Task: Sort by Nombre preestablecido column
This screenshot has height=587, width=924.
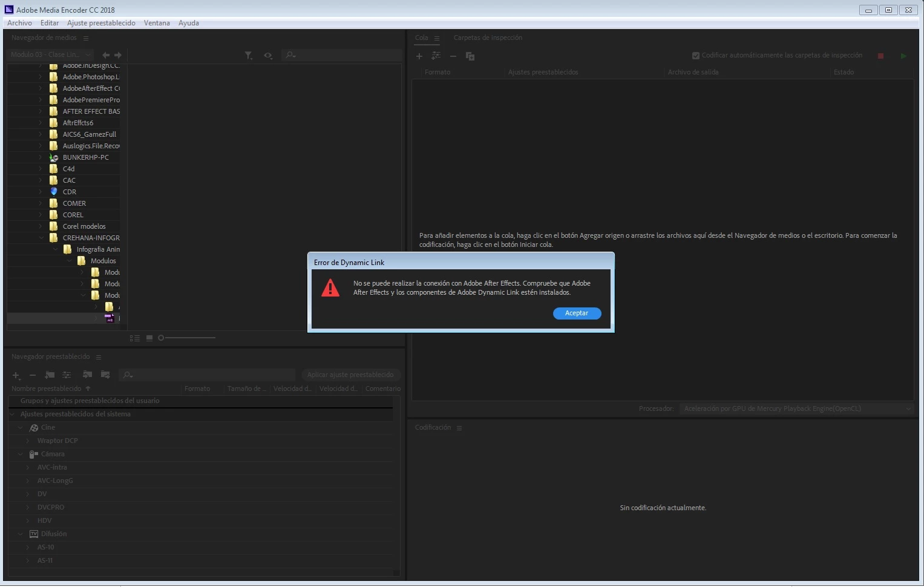Action: click(47, 389)
